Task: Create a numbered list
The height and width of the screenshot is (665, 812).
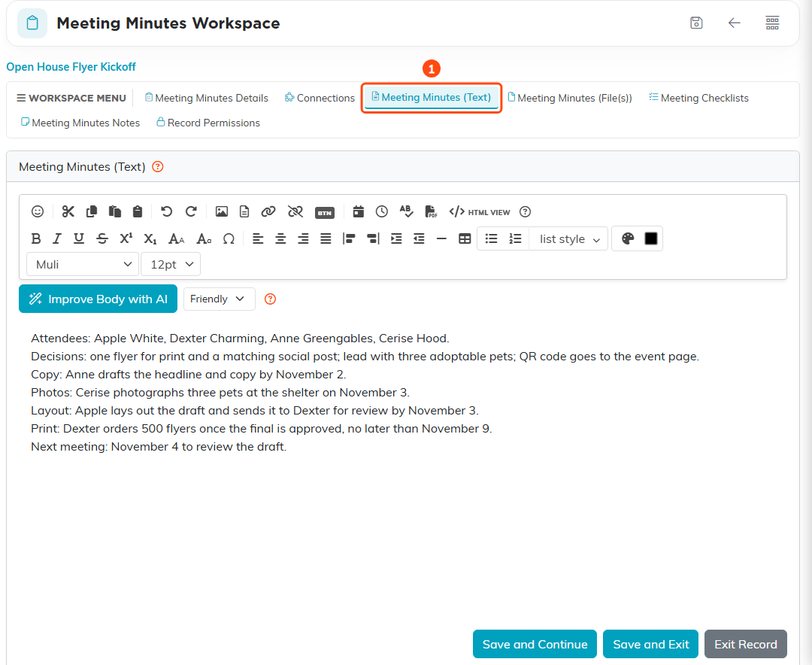Action: point(515,238)
